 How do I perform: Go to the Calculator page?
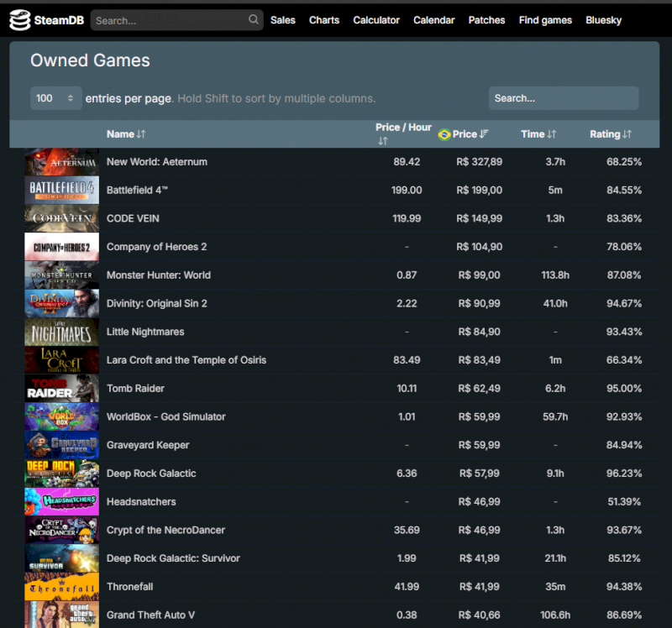coord(376,20)
